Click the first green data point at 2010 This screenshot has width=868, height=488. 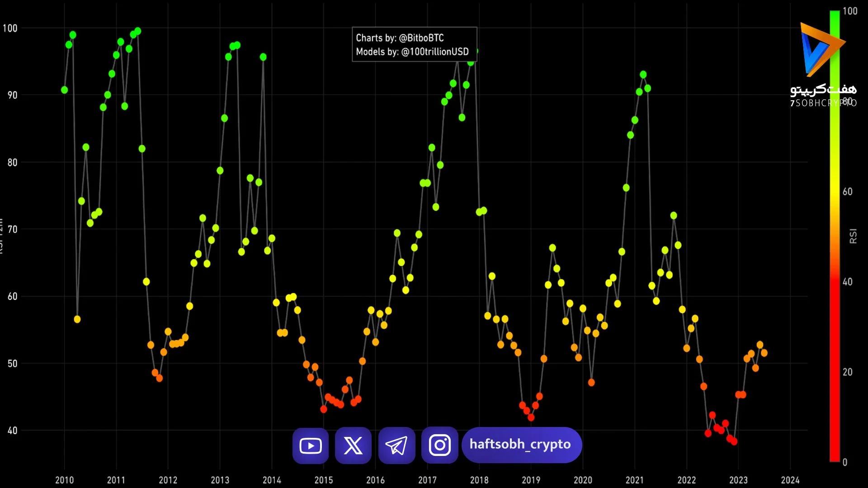click(64, 90)
